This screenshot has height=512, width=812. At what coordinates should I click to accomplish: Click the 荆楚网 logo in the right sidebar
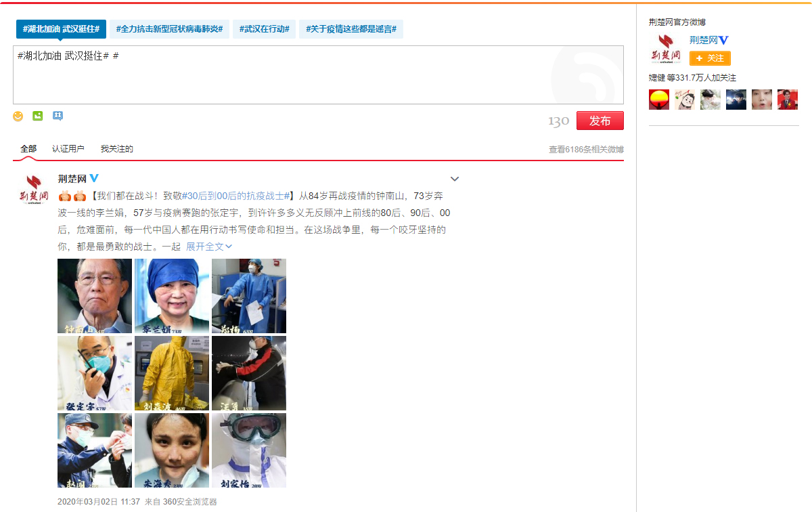(x=665, y=49)
